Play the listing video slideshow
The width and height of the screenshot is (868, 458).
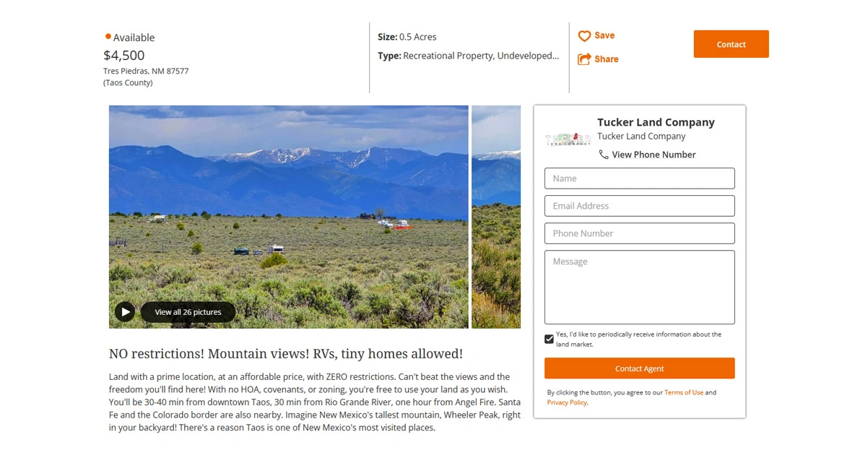coord(125,312)
